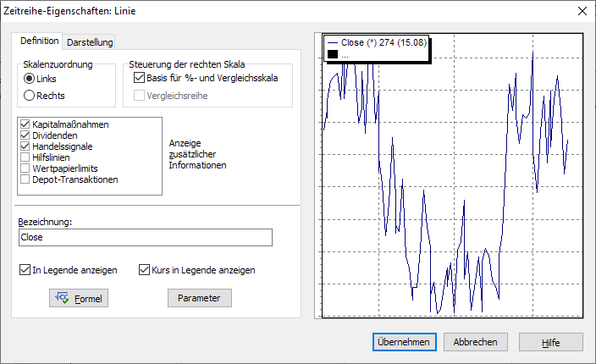
Task: Toggle Kurs in Legende anzeigen
Action: [144, 270]
